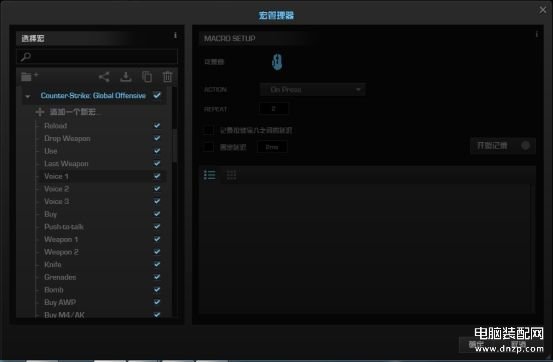Screen dimensions: 554x362
Task: Switch to grid view of macro steps
Action: [231, 175]
